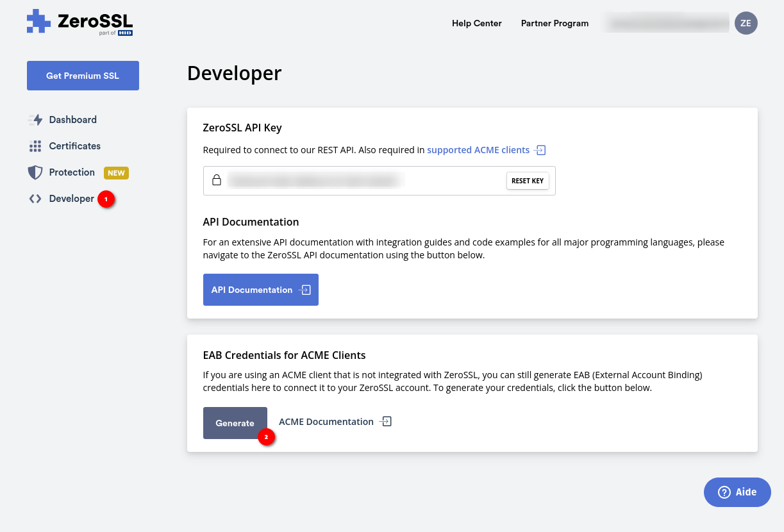The height and width of the screenshot is (532, 784).
Task: Open the Aide help question mark icon
Action: tap(723, 492)
